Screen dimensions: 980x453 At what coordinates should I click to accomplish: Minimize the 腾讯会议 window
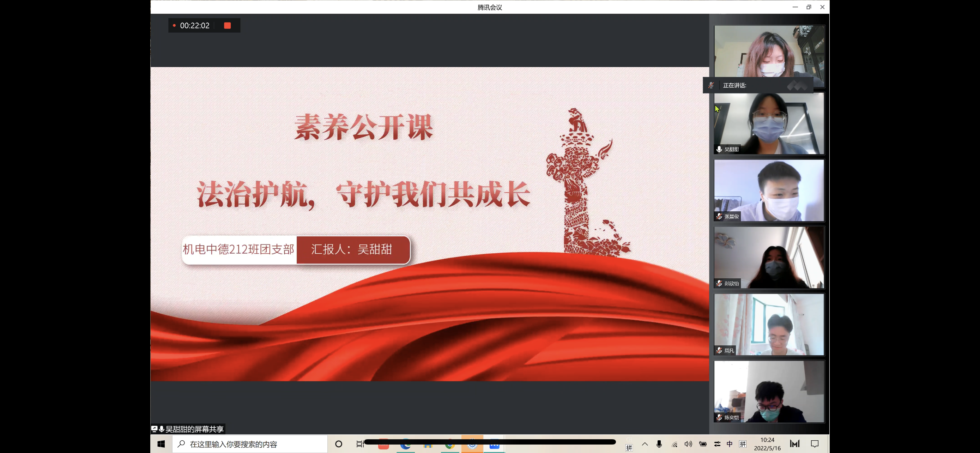(x=795, y=7)
